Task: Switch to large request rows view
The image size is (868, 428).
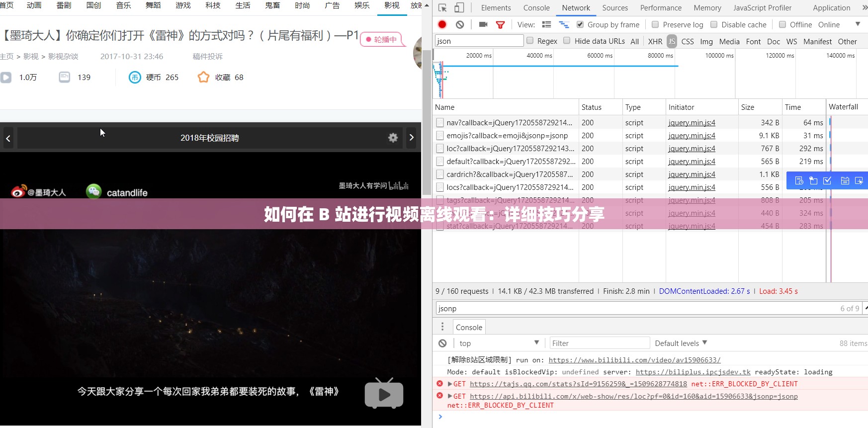Action: coord(546,24)
